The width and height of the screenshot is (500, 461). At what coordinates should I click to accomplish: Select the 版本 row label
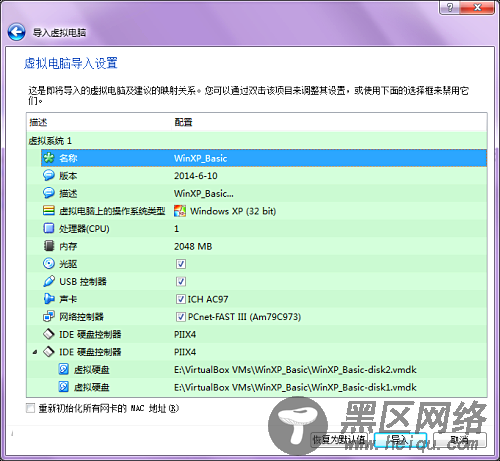pyautogui.click(x=68, y=176)
